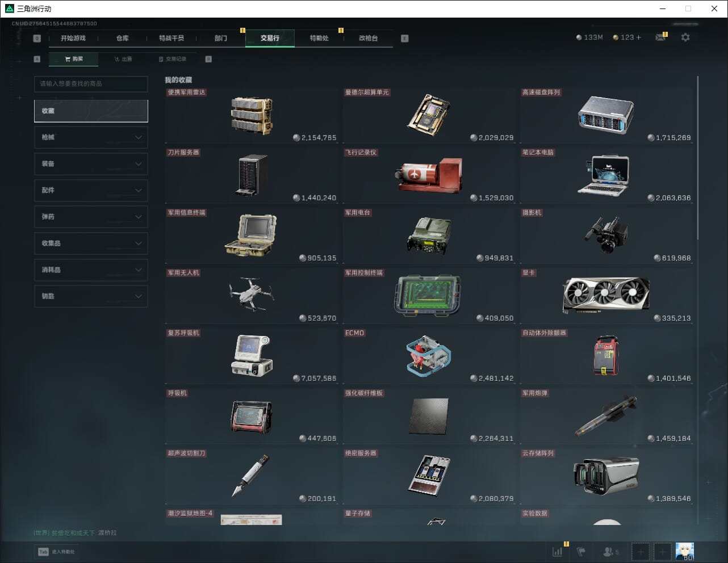Open the 出售 sell sub-tab
Viewport: 728px width, 563px height.
pyautogui.click(x=123, y=59)
